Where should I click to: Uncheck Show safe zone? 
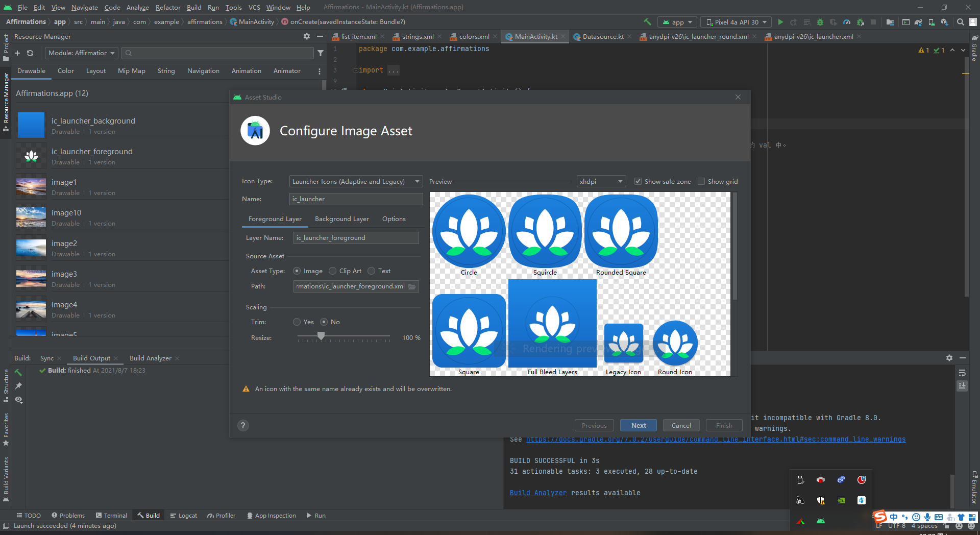point(638,181)
